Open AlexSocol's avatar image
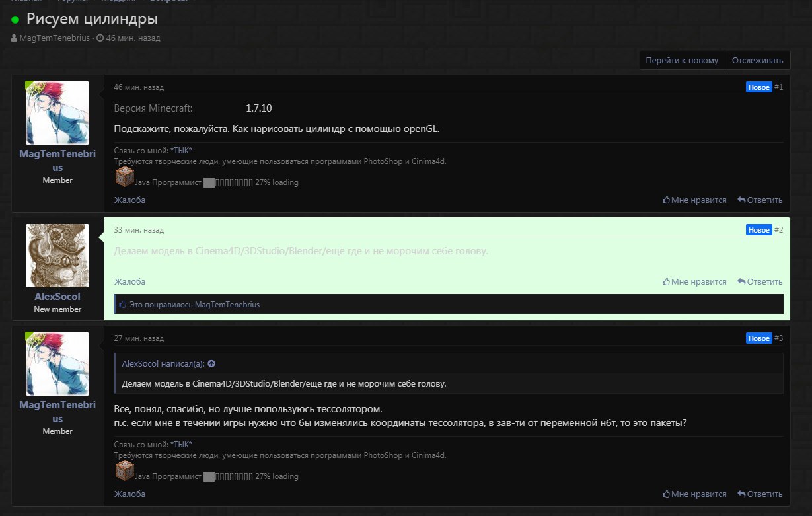The image size is (812, 516). coord(57,256)
